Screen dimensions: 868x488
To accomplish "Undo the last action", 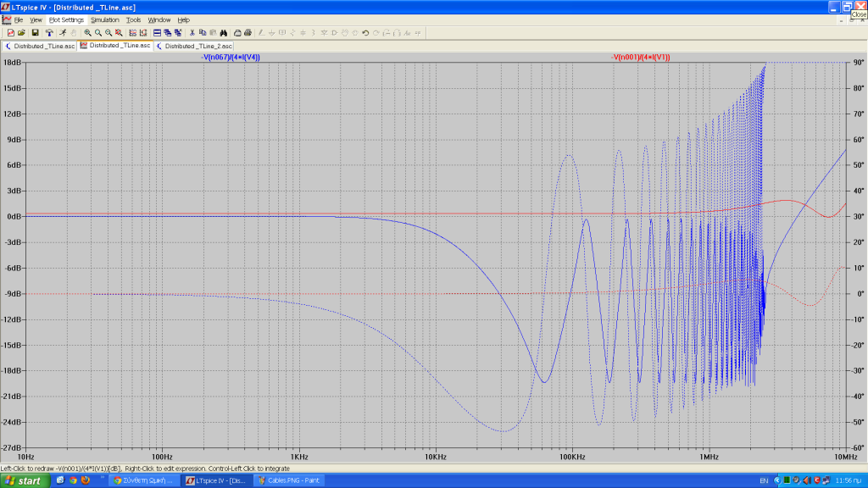I will [x=365, y=33].
